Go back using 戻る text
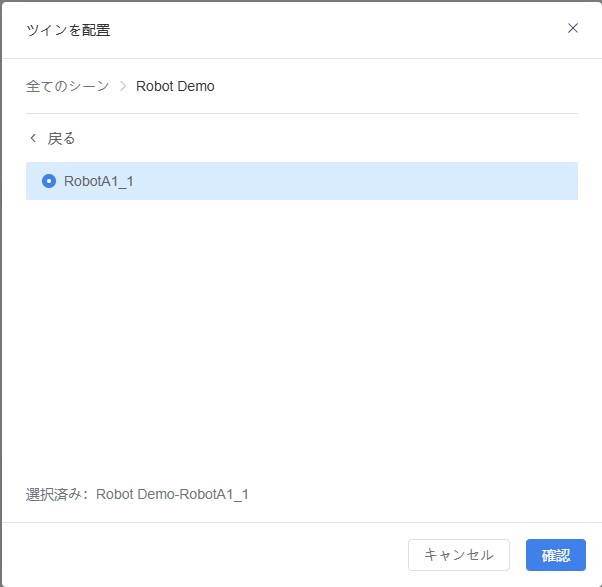 62,138
